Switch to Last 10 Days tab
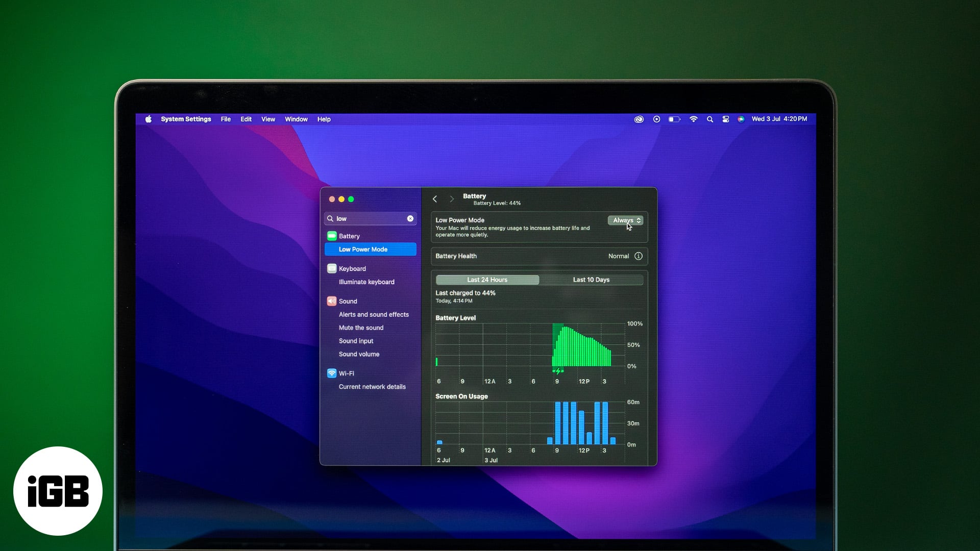The image size is (980, 551). coord(591,279)
